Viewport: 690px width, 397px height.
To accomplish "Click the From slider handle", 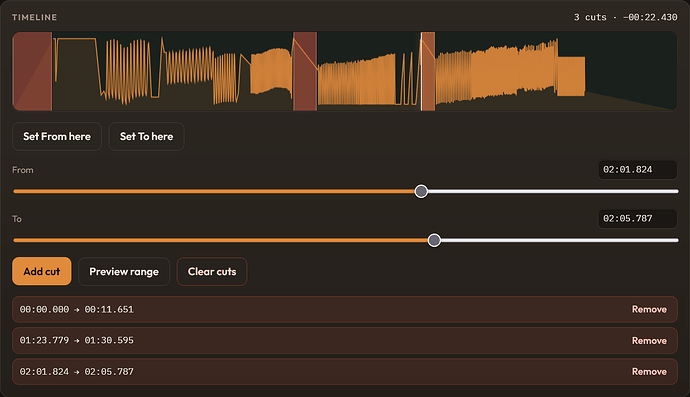I will (x=421, y=191).
